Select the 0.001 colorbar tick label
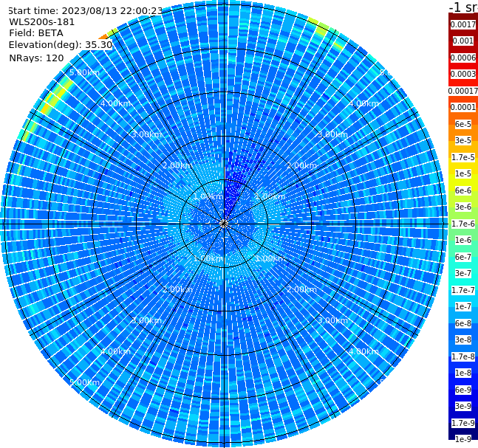This screenshot has width=478, height=448. [463, 41]
